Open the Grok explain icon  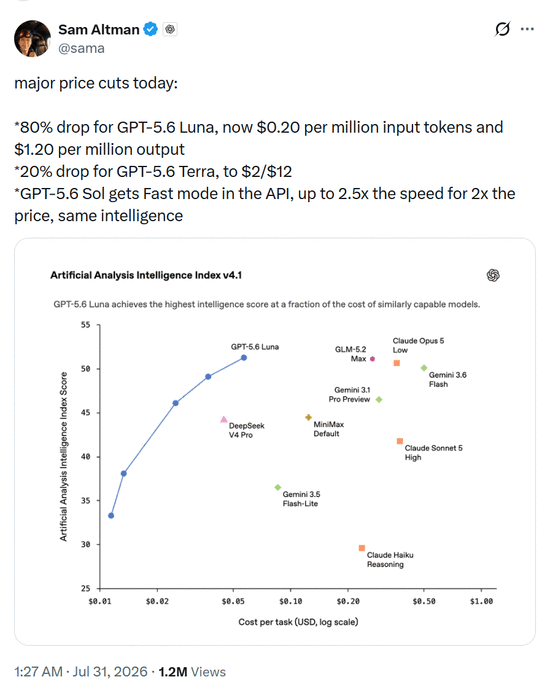pyautogui.click(x=503, y=29)
